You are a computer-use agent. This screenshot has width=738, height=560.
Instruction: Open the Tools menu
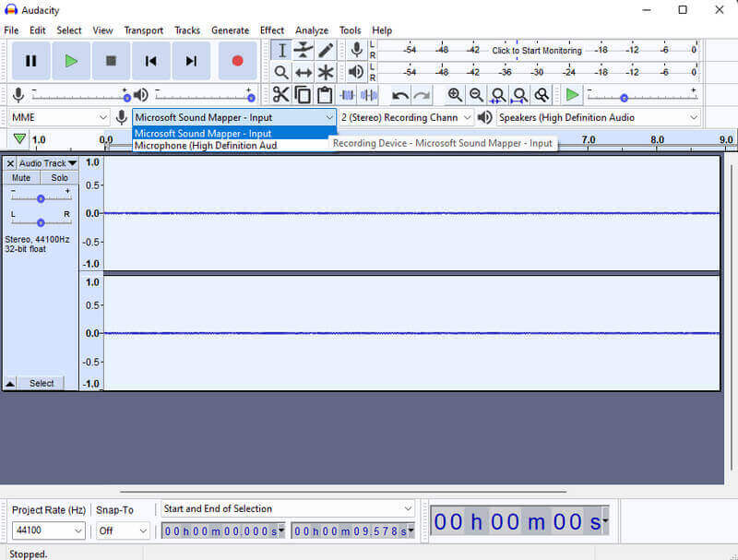coord(351,30)
